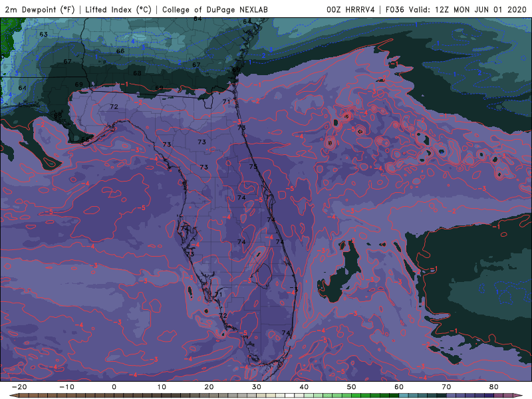This screenshot has height=399, width=532.
Task: Click the "00Z HRRRV4" model run label
Action: [351, 9]
